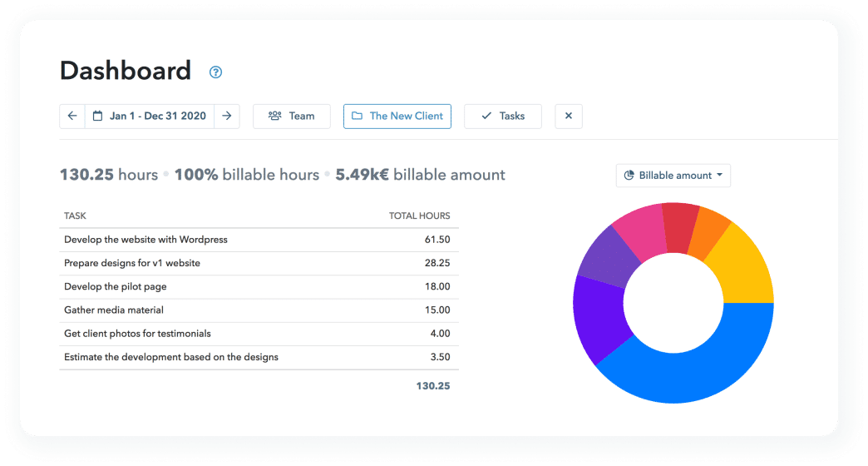This screenshot has width=868, height=466.
Task: Select Prepare designs for v1 website row
Action: pos(132,263)
